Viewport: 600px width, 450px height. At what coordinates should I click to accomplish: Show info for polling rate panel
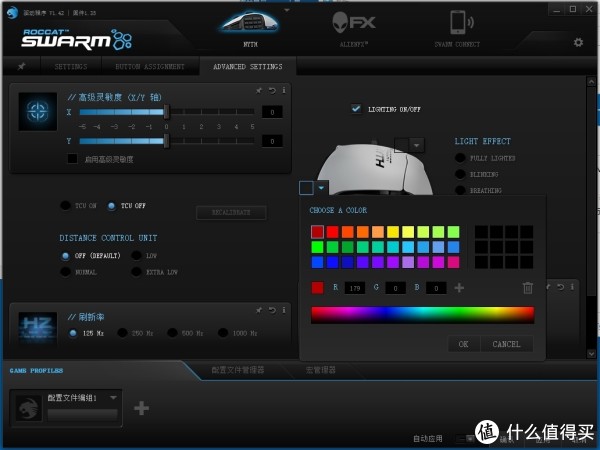pos(284,310)
